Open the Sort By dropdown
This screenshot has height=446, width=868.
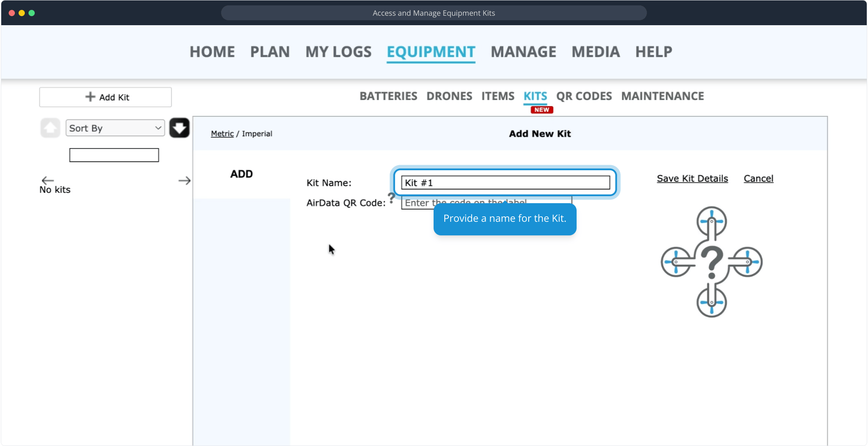pos(115,128)
